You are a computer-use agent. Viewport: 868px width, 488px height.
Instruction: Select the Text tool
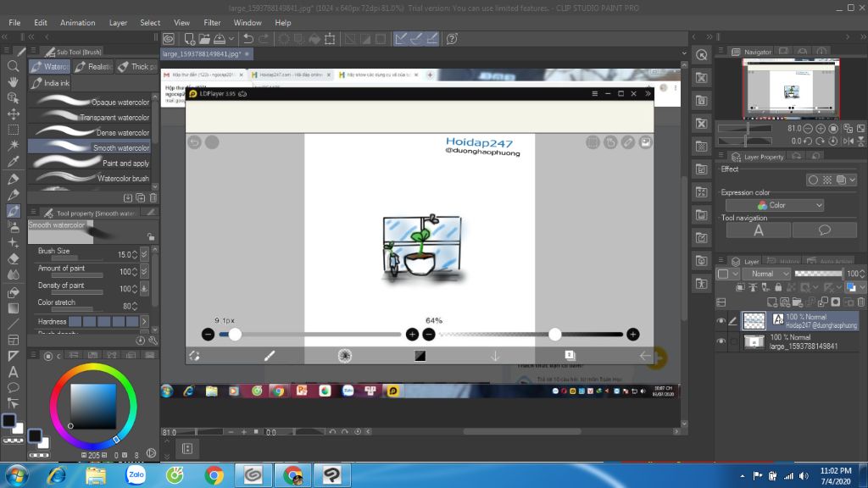13,372
